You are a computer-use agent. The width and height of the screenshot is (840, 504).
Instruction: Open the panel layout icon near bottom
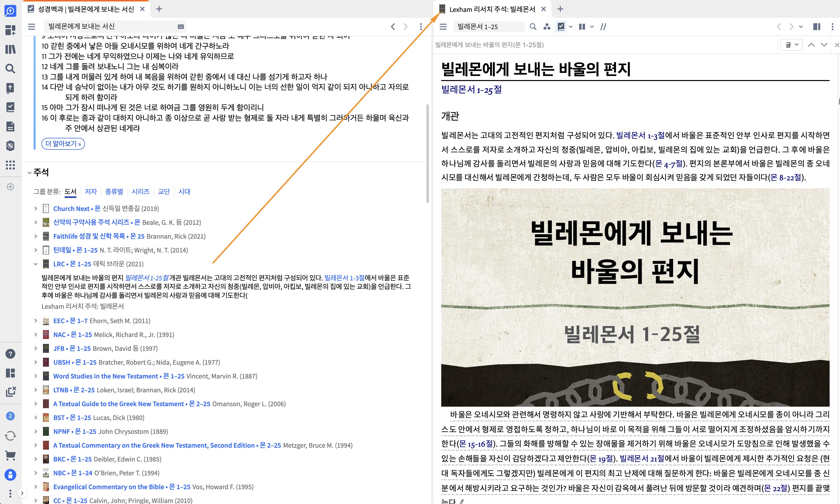point(11,373)
